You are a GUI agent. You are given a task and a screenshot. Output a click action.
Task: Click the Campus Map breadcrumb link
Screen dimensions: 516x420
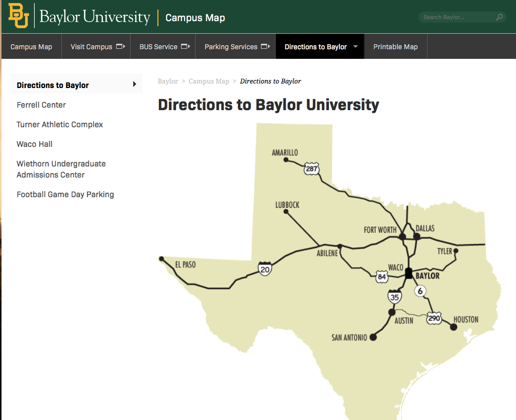[x=209, y=81]
